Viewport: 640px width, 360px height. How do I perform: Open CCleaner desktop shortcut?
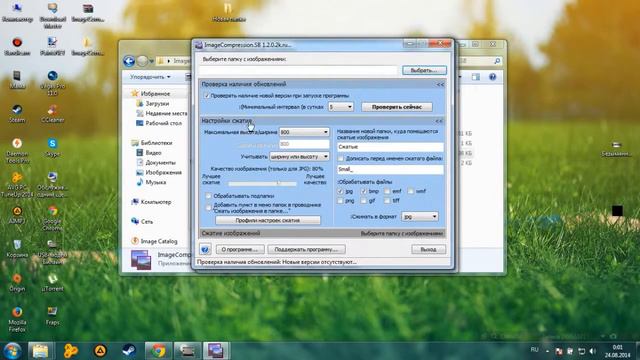pos(52,113)
